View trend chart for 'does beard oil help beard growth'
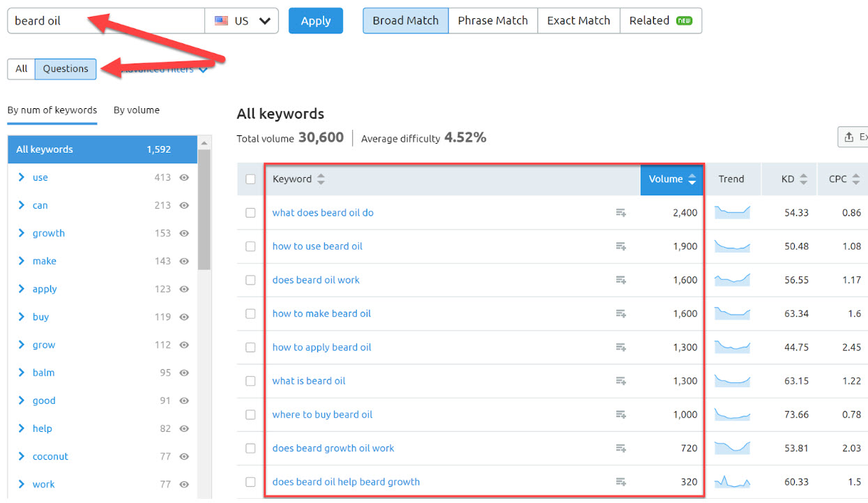 pyautogui.click(x=731, y=481)
